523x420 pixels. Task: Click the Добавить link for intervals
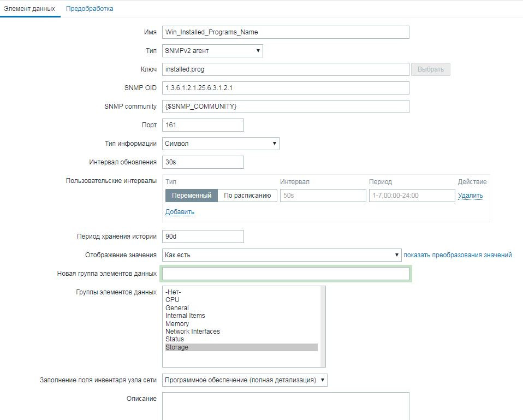pyautogui.click(x=180, y=212)
